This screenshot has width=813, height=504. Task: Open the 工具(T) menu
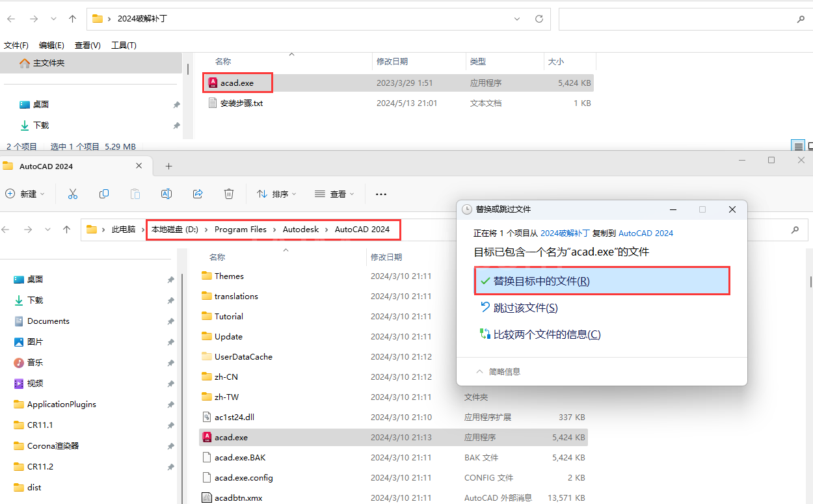(x=124, y=46)
